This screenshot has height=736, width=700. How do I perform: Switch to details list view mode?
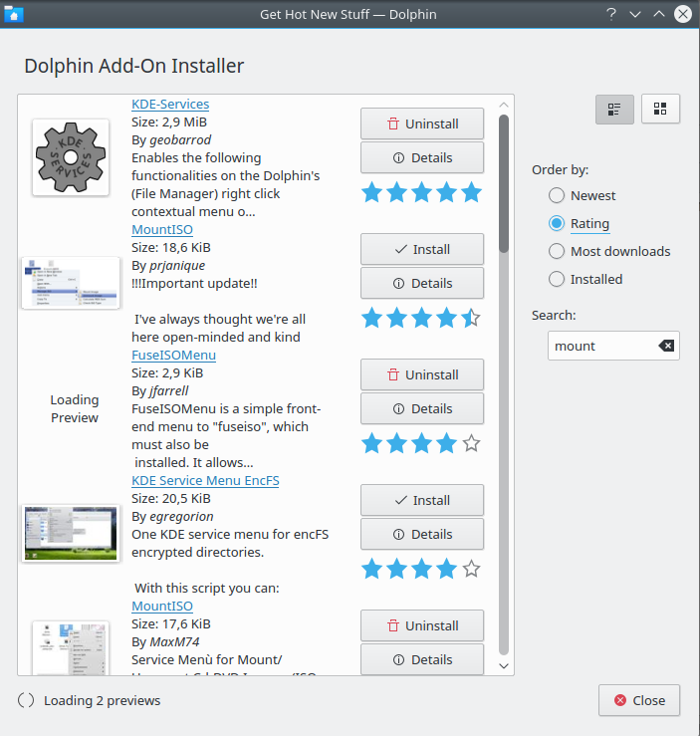[x=614, y=109]
